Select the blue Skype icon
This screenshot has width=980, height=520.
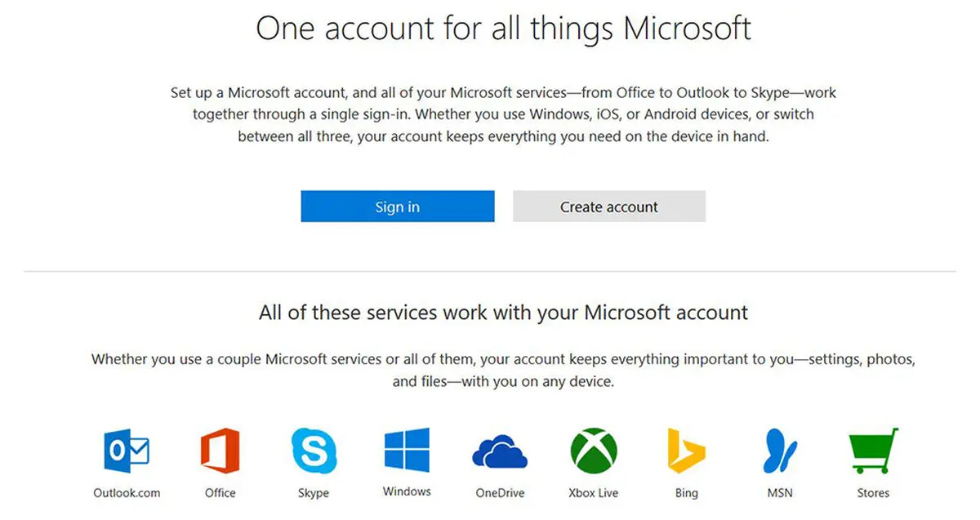click(x=314, y=451)
